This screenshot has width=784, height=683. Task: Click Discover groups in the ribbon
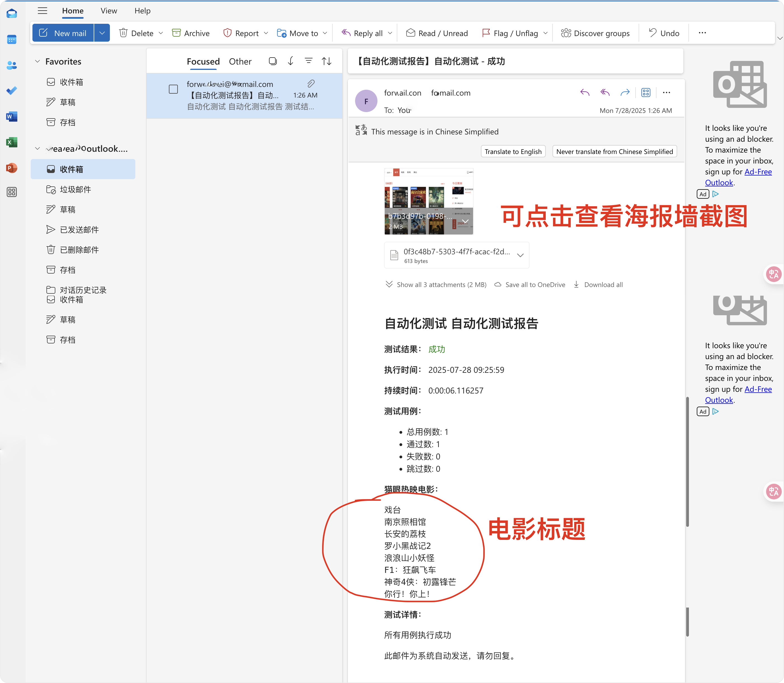tap(596, 33)
